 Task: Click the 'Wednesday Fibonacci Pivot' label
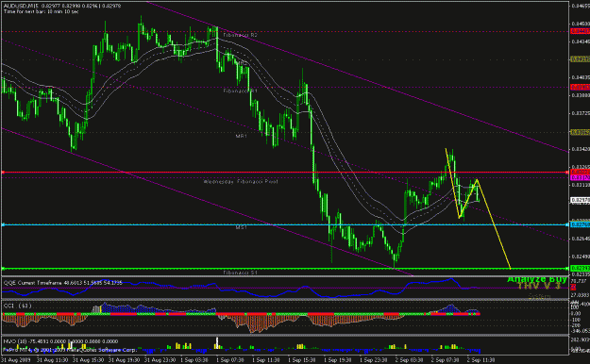(241, 182)
